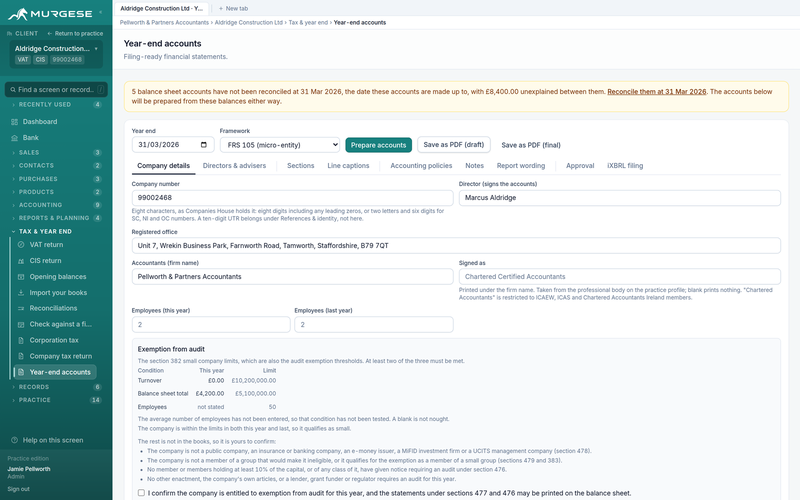
Task: Expand the RECORDS section
Action: coord(56,387)
